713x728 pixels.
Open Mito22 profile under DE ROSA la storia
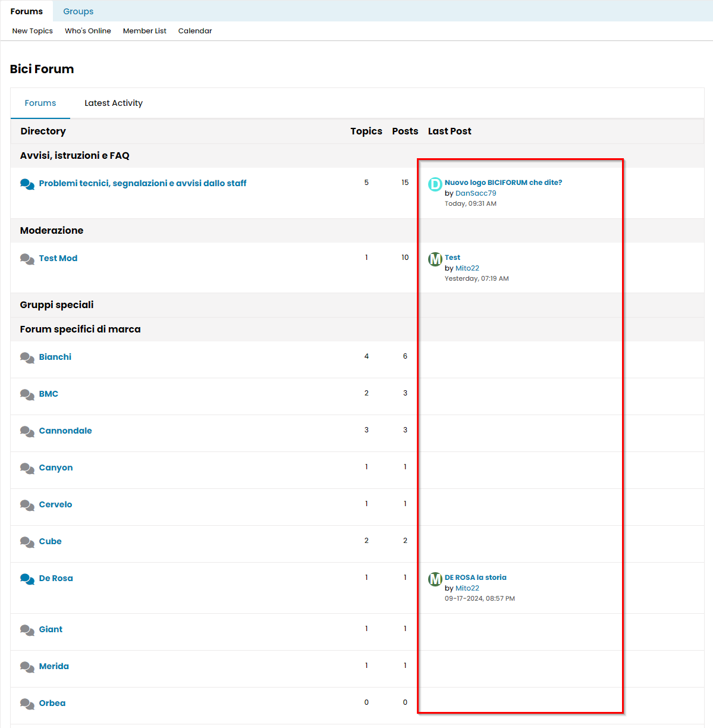[467, 588]
